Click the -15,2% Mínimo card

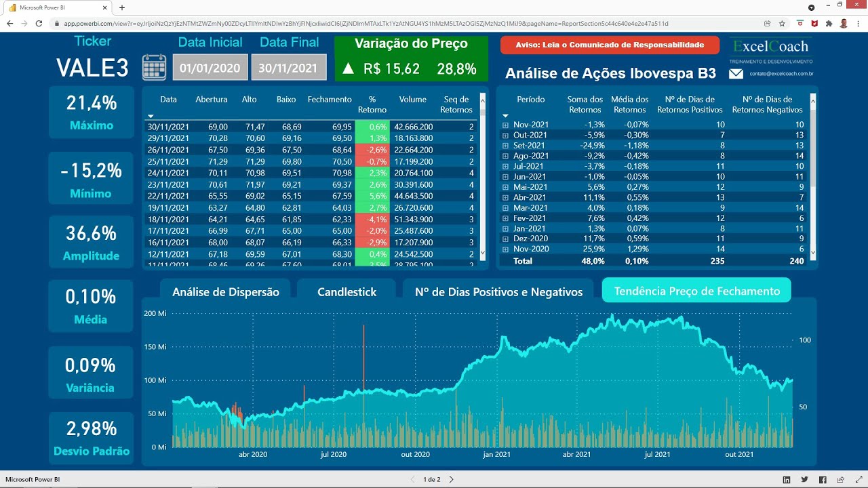pos(92,178)
